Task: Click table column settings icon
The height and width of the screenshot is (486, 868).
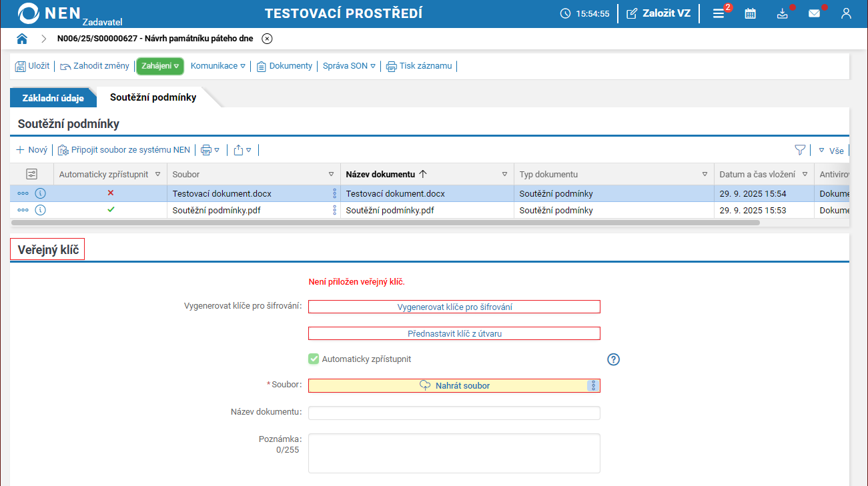Action: 31,174
